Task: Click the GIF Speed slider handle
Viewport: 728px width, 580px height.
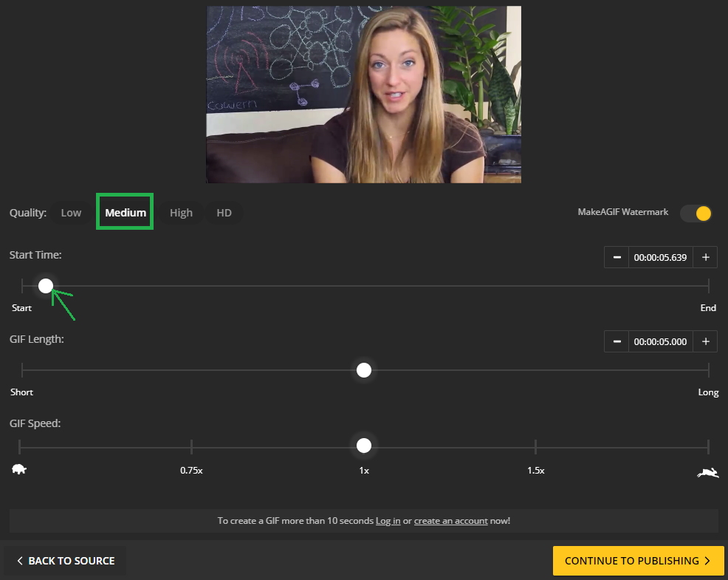Action: (364, 446)
